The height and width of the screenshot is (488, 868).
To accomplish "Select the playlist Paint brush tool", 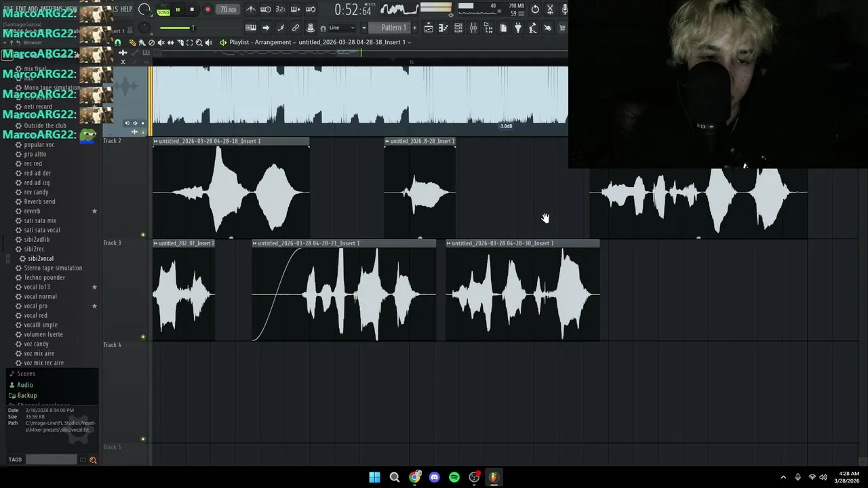I will tap(142, 43).
